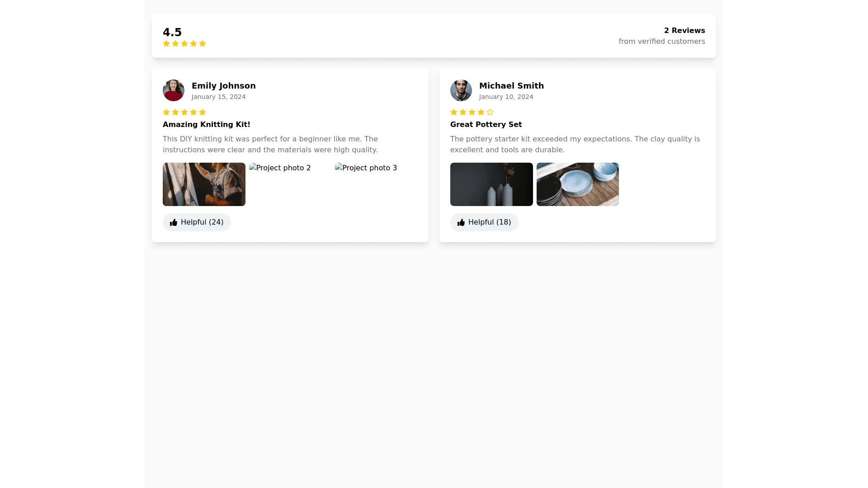The image size is (868, 488).
Task: Click the Great Pottery Set review title
Action: pyautogui.click(x=486, y=125)
